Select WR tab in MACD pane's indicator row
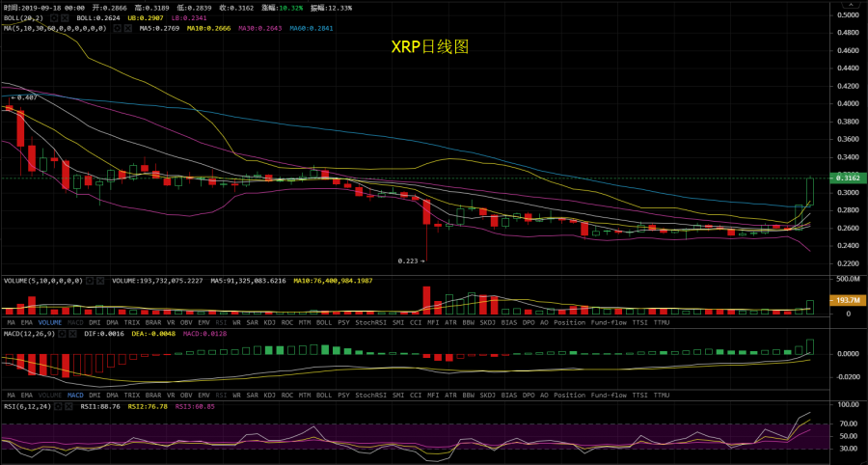The height and width of the screenshot is (465, 868). point(237,396)
